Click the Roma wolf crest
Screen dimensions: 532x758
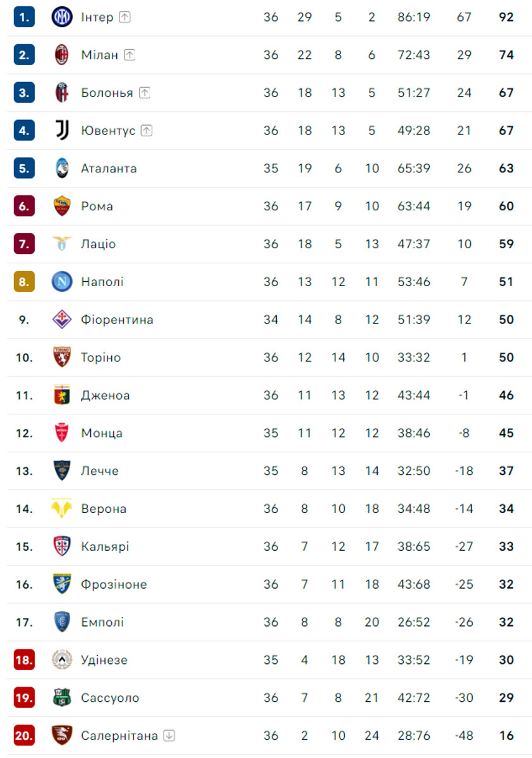[62, 206]
